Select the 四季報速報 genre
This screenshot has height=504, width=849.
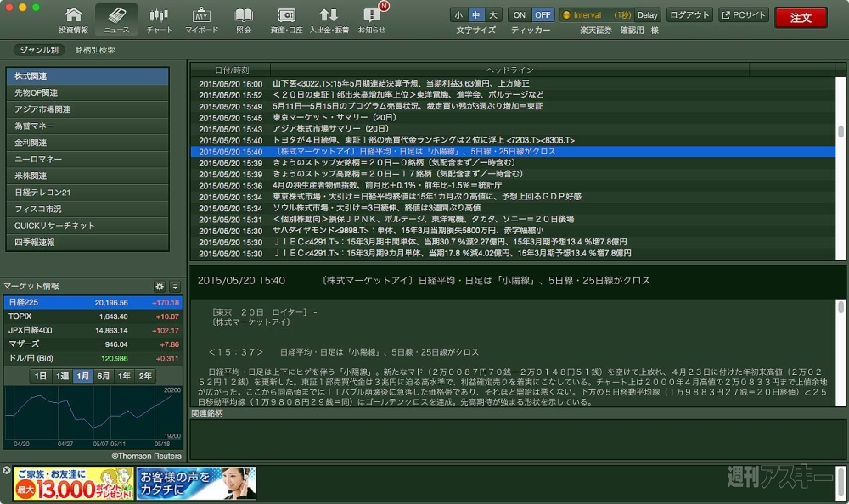tap(87, 243)
